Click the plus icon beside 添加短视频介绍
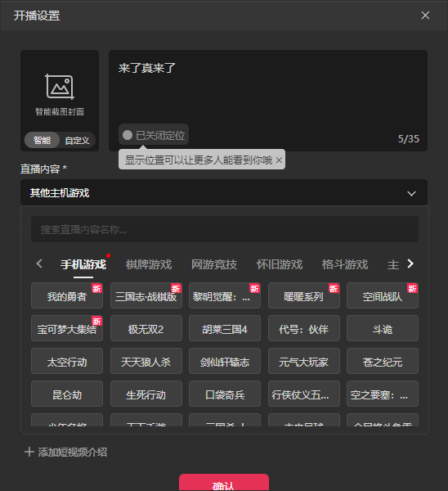448x491 pixels. coord(29,452)
